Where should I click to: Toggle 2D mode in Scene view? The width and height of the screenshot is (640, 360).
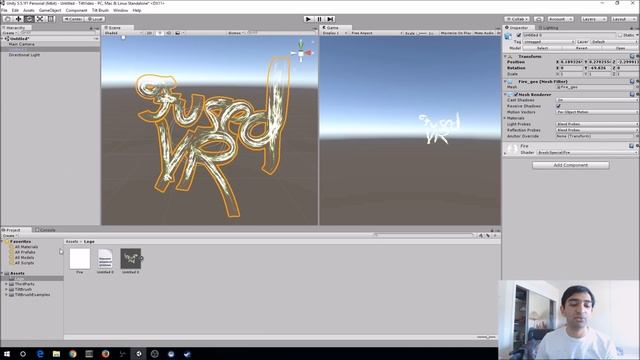(149, 33)
